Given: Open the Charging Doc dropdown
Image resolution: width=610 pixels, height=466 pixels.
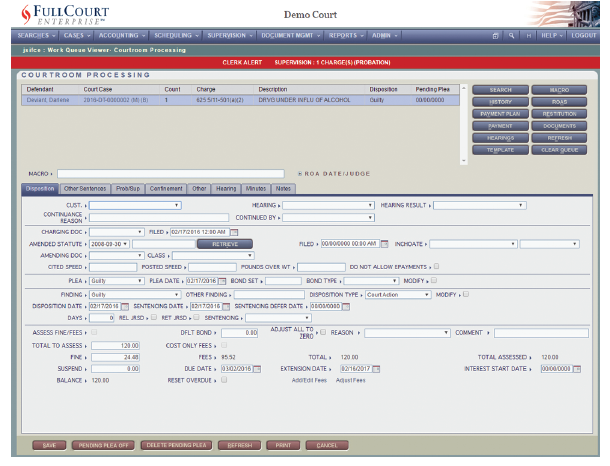Looking at the screenshot, I should [x=117, y=232].
